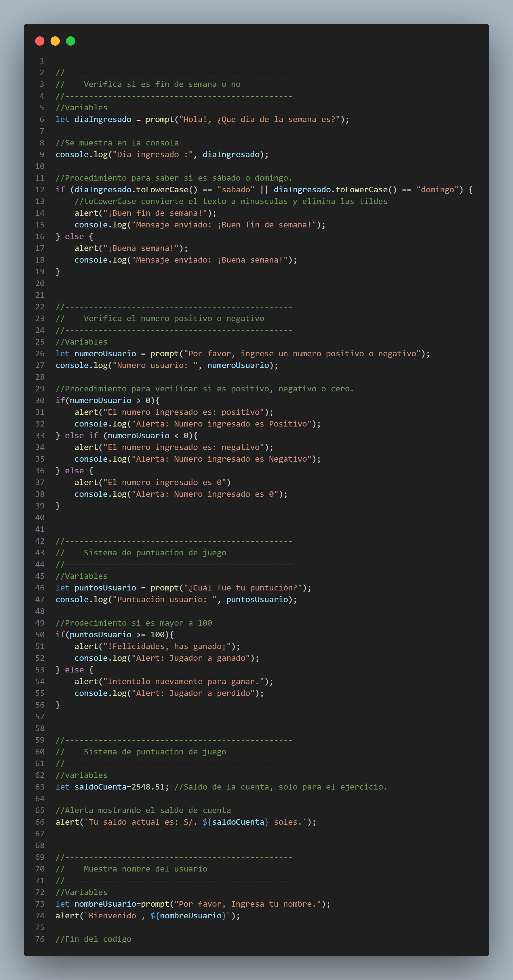Click alert 'Tu saldo actual es: S/.' line
This screenshot has width=513, height=980.
pyautogui.click(x=186, y=822)
